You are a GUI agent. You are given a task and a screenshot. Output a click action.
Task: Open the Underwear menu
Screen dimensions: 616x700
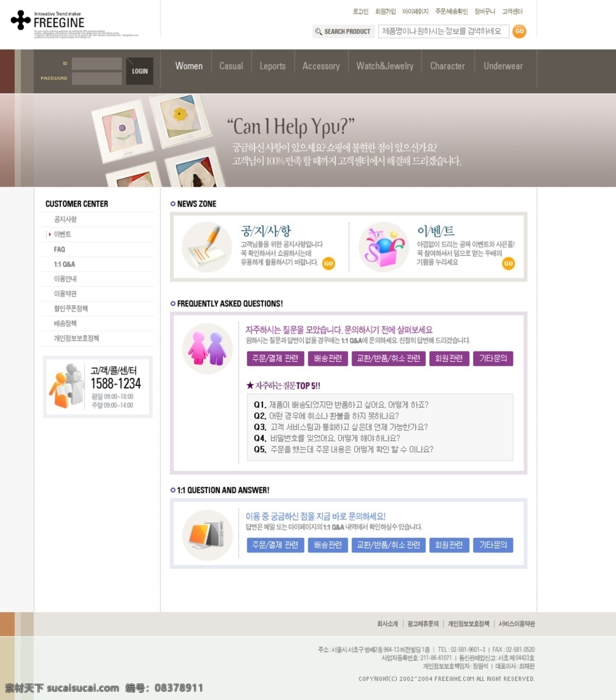point(503,66)
